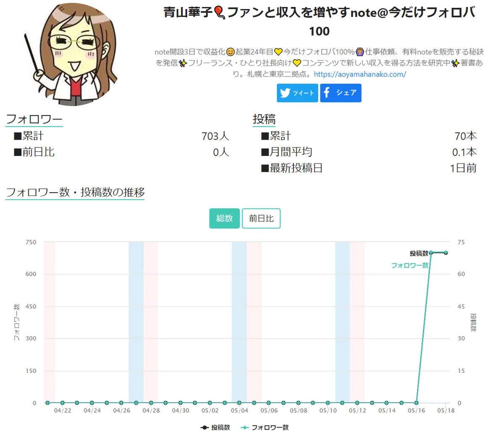Click the profile bio description text
This screenshot has height=443, width=504.
(319, 63)
